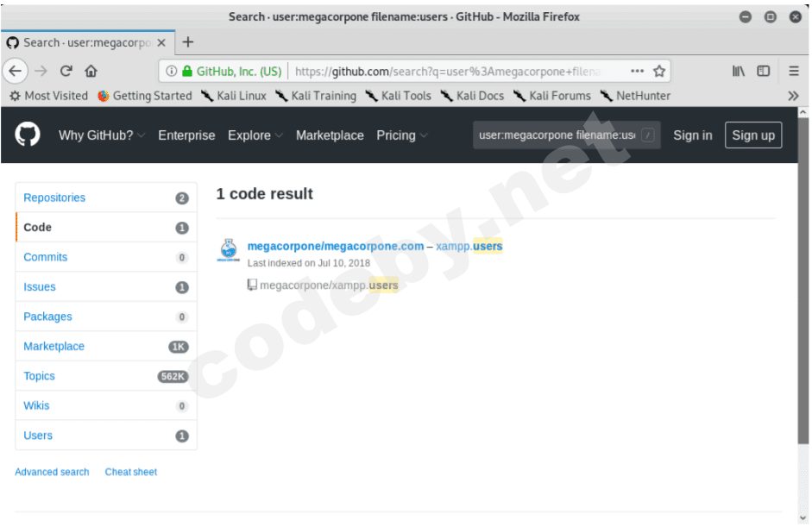Click the scrollbar down arrow
The width and height of the screenshot is (812, 527).
pyautogui.click(x=803, y=518)
